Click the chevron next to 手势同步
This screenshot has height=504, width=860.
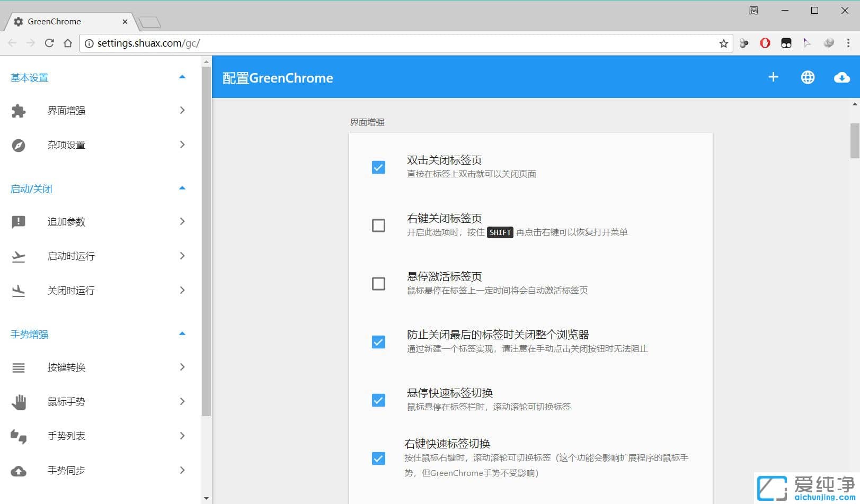coord(182,470)
